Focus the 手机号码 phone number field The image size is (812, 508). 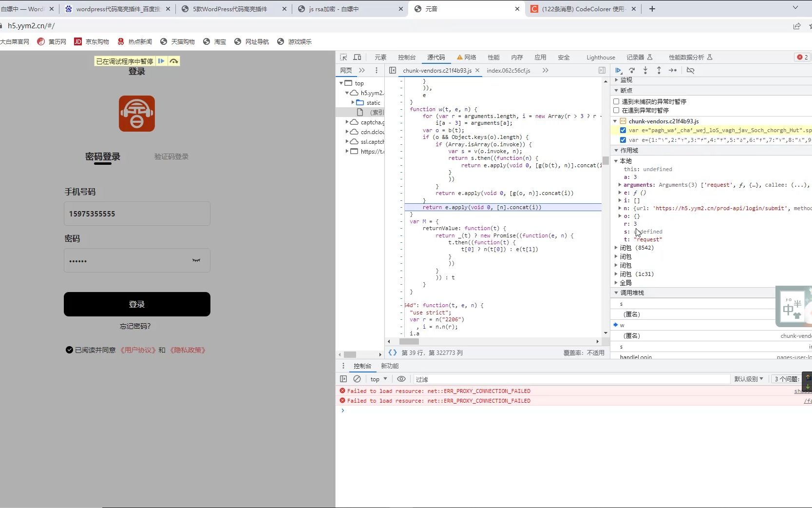(137, 214)
